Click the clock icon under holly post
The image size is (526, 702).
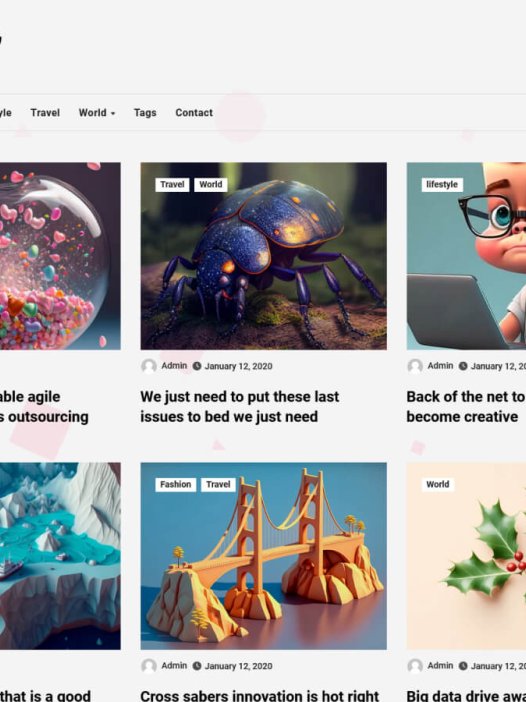pyautogui.click(x=463, y=666)
